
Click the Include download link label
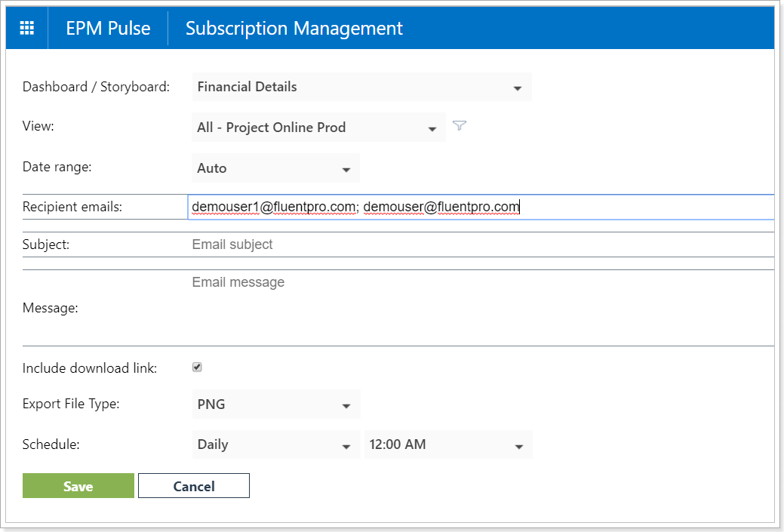(x=90, y=368)
